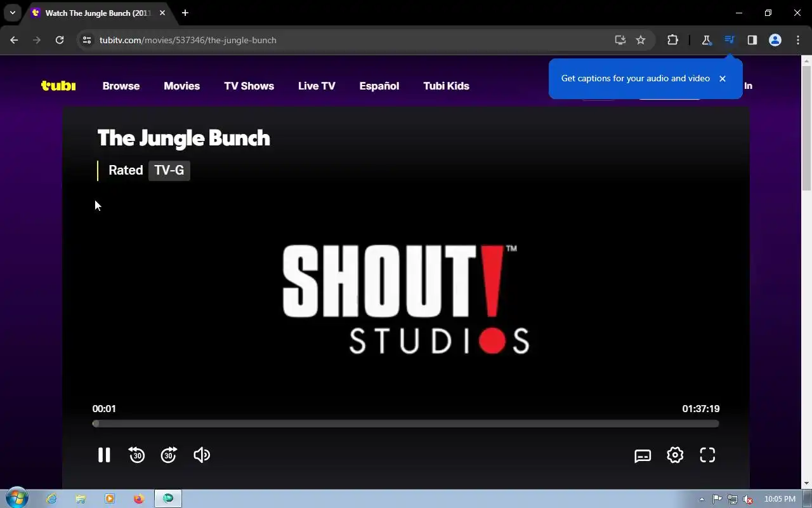Open Chrome Labs flask icon

tap(706, 40)
